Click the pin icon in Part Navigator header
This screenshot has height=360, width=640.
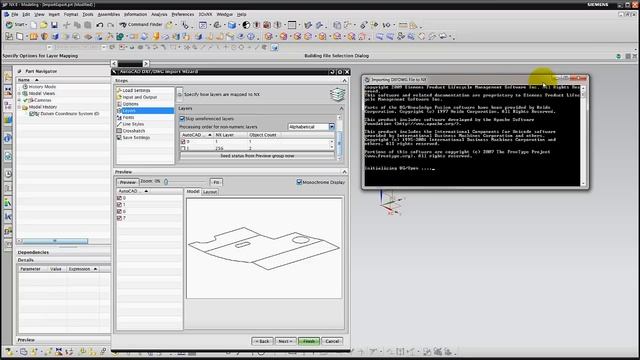[x=19, y=71]
